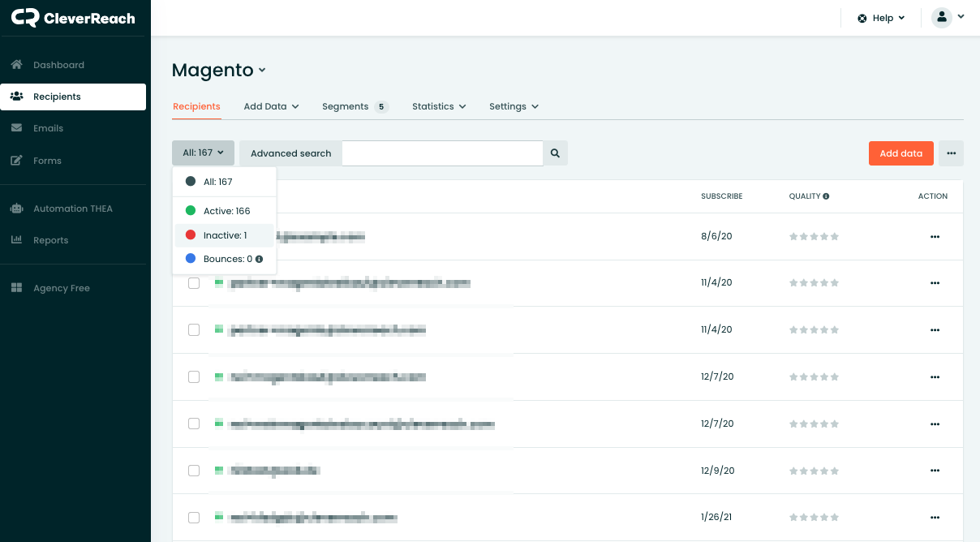980x542 pixels.
Task: Open action menu for the second 12/7/20 row
Action: coord(935,424)
